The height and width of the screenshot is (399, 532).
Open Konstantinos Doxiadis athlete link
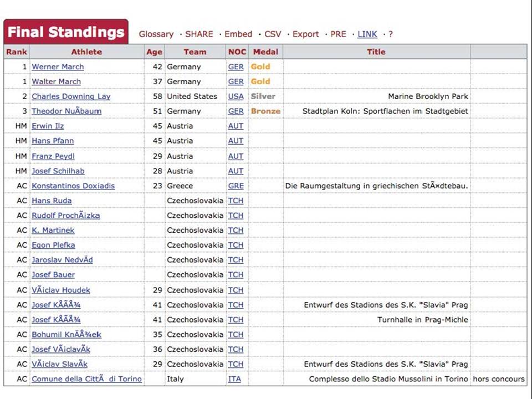(73, 186)
